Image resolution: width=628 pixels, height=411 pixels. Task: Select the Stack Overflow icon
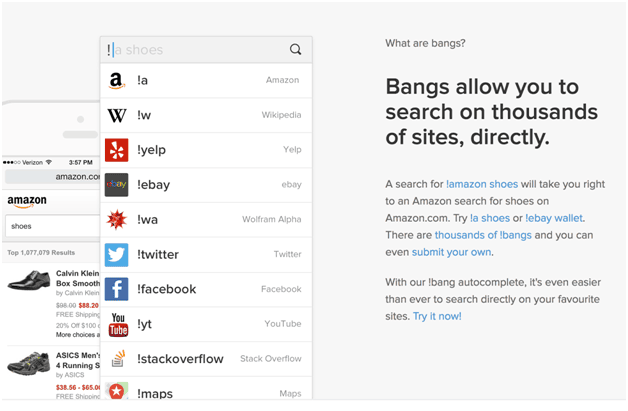(x=117, y=358)
